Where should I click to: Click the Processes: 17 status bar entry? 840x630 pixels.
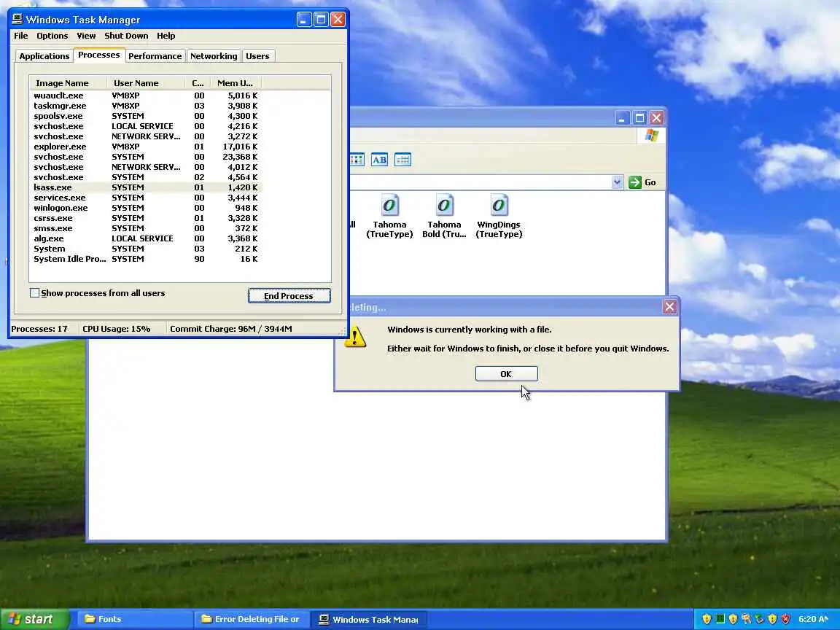pos(39,329)
